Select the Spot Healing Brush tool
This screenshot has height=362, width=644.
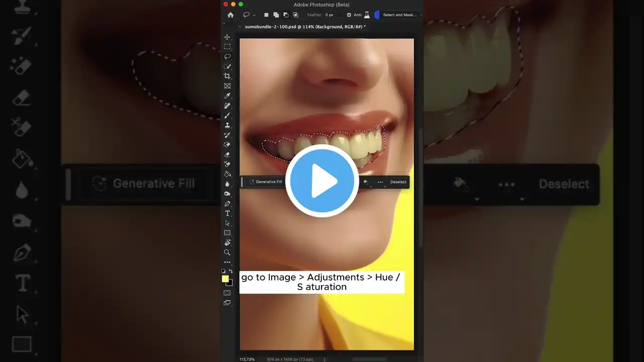pyautogui.click(x=227, y=106)
